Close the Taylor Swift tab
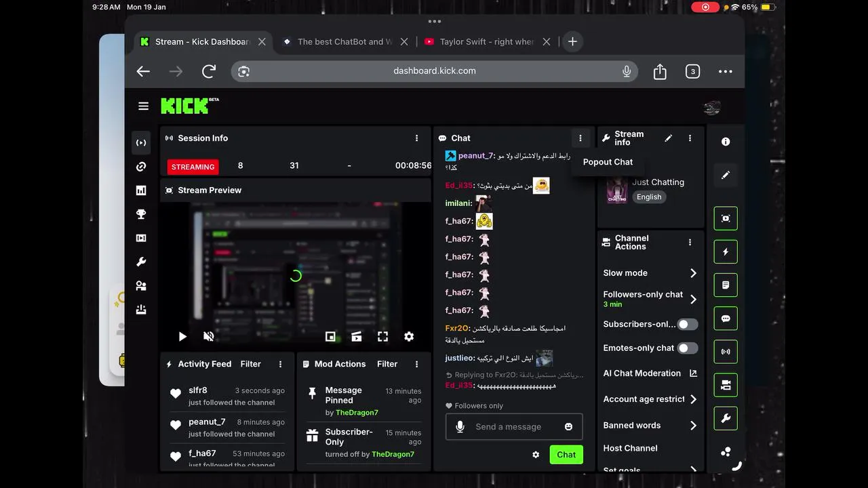This screenshot has height=488, width=868. point(547,41)
